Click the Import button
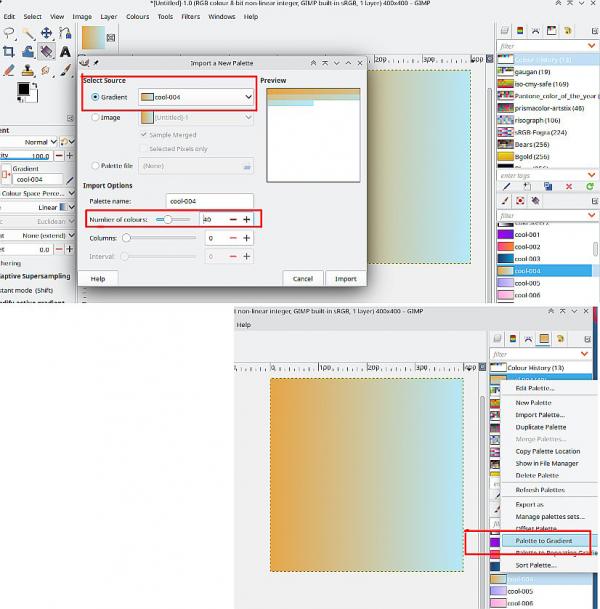600x609 pixels. [x=346, y=279]
